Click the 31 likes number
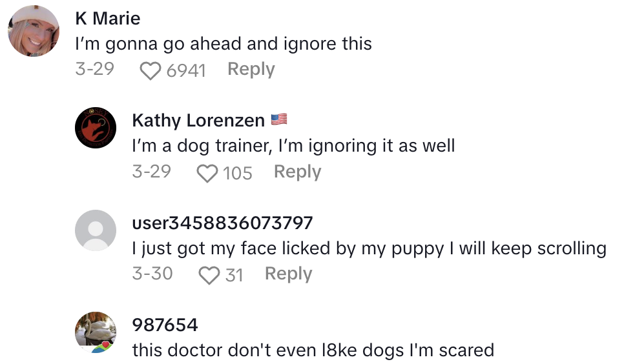Viewport: 624px width, 364px height. click(234, 276)
